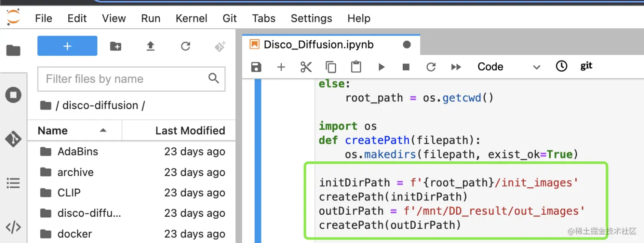This screenshot has height=243, width=644.
Task: Click the Git clone icon in file browser
Action: coord(220,46)
